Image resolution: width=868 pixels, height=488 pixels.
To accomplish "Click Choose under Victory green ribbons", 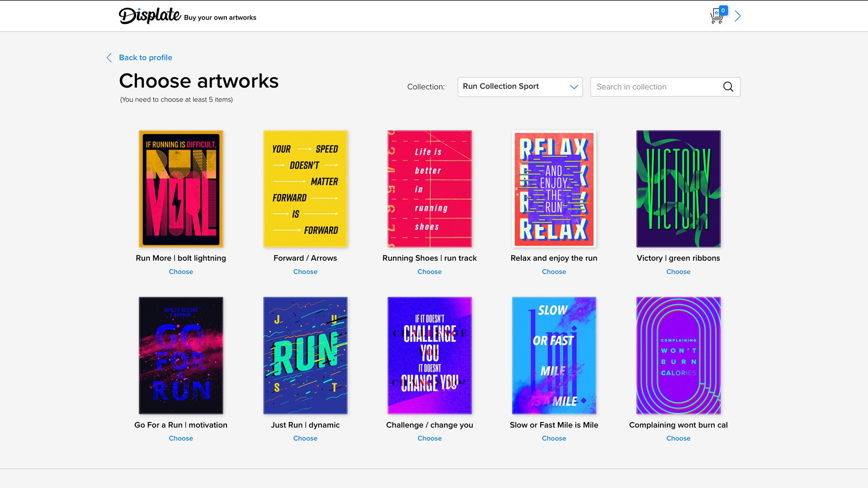I will point(678,272).
